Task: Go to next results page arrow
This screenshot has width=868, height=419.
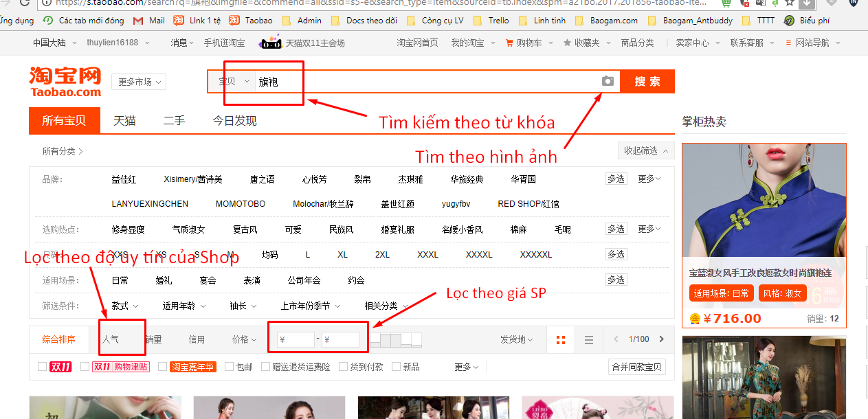Action: [x=662, y=339]
